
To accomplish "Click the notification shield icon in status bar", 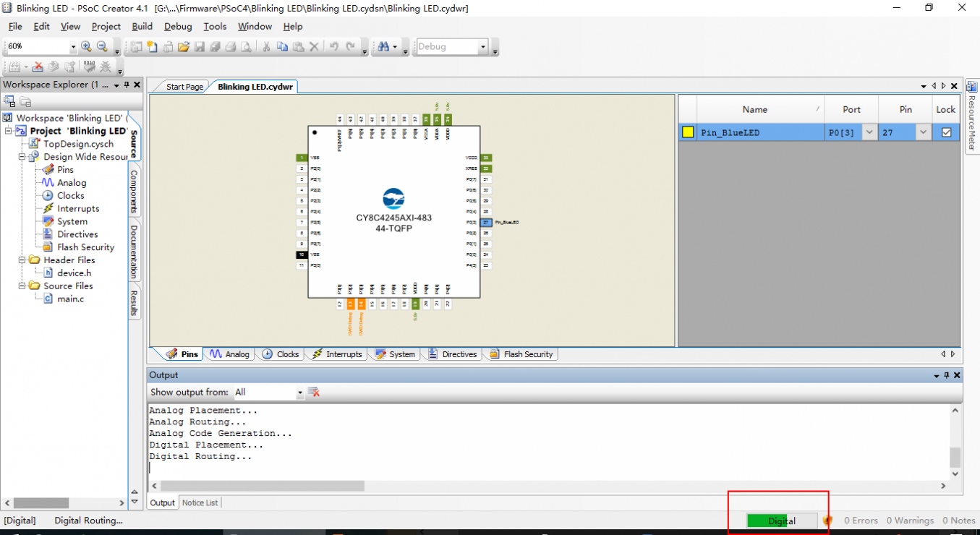I will [x=827, y=521].
